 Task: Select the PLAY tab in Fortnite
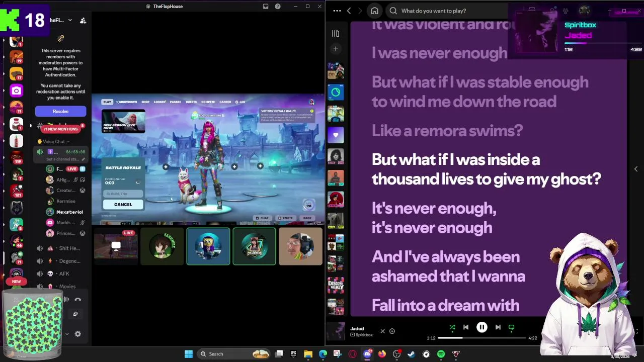click(107, 102)
